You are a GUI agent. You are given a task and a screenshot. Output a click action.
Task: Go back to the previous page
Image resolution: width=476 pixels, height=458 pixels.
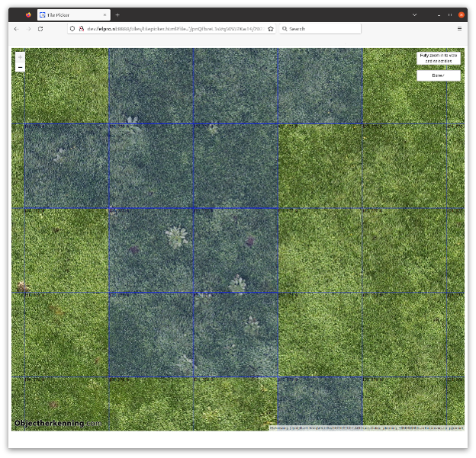(x=15, y=28)
